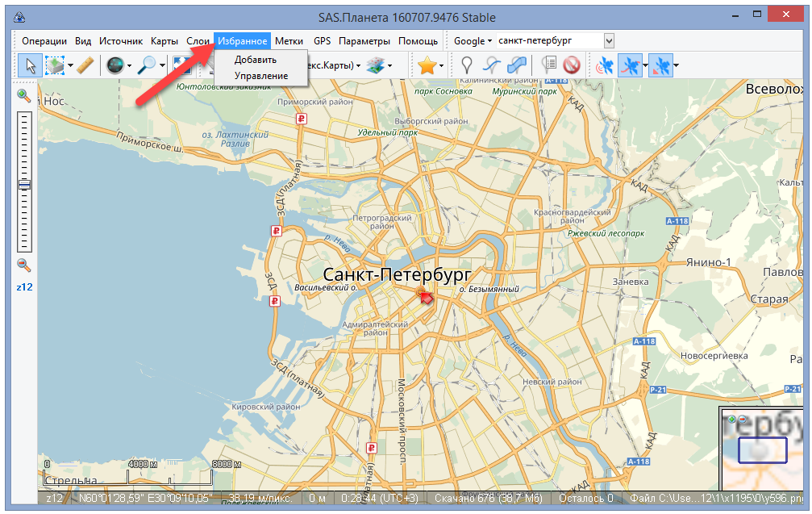Expand the search history combo box arrow
Image resolution: width=812 pixels, height=514 pixels.
(x=609, y=41)
